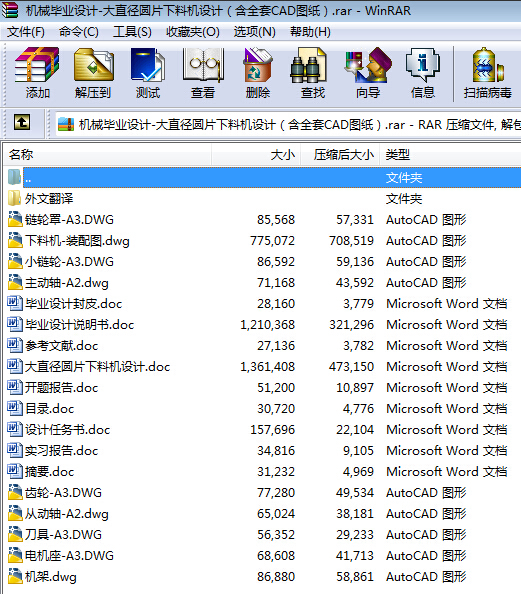Click compressed size value 10,897

(355, 387)
